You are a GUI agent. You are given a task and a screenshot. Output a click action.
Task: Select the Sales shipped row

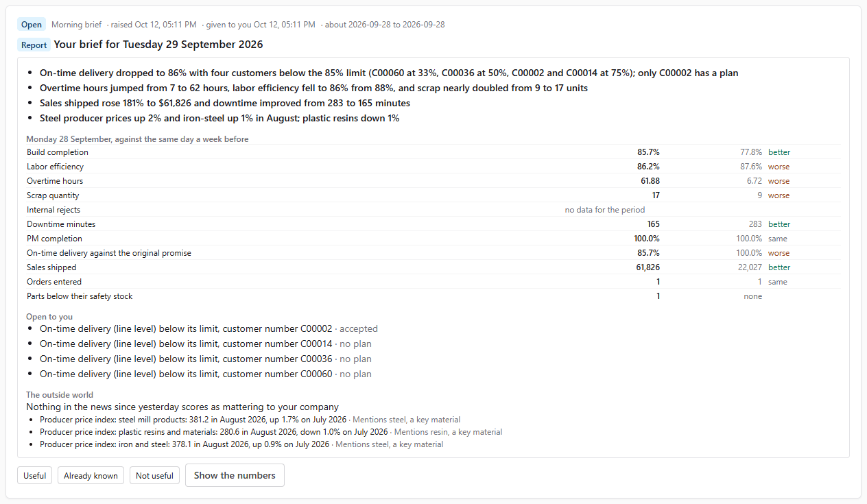coord(433,267)
